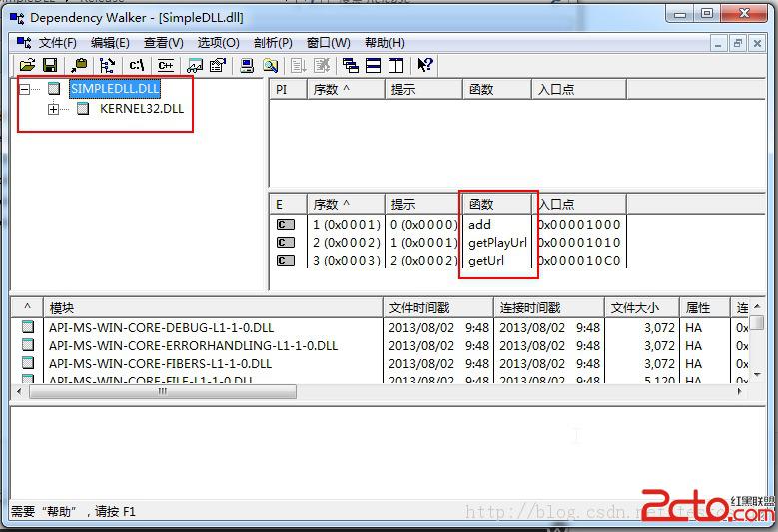Click the Start Profiling toolbar icon

pyautogui.click(x=299, y=65)
